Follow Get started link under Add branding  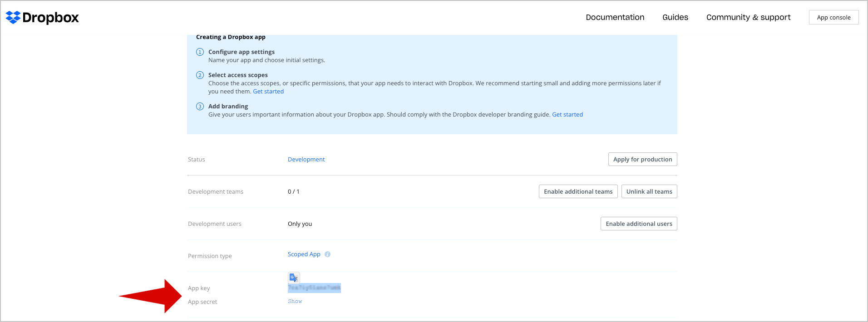coord(567,115)
